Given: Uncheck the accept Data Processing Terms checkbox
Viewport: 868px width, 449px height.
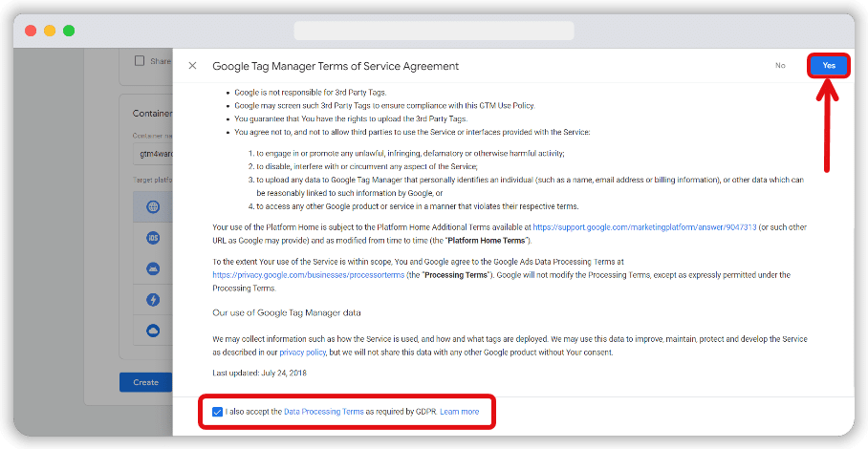Looking at the screenshot, I should 217,412.
